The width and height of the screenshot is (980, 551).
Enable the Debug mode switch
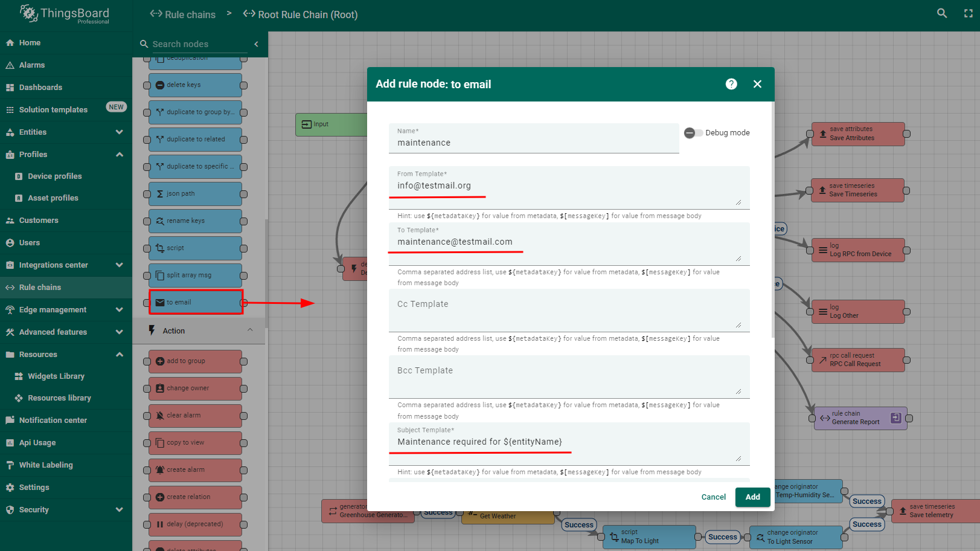pyautogui.click(x=693, y=133)
